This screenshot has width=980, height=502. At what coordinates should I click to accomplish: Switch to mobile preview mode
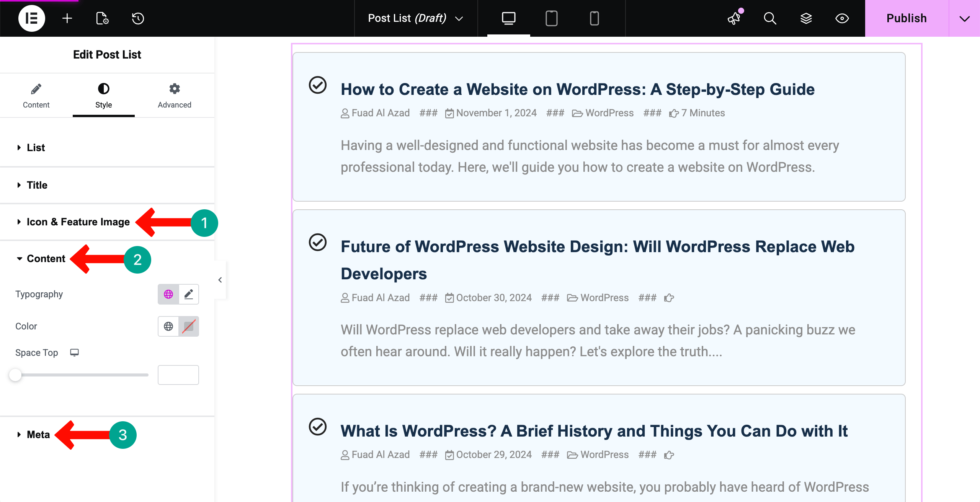point(594,18)
